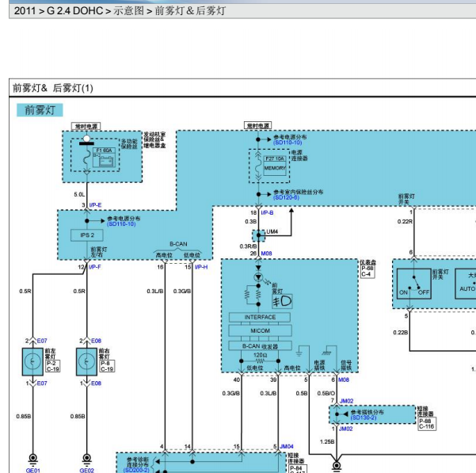This screenshot has width=476, height=473.
Task: Open the SD200-2 diagnostic connector link
Action: 136,471
